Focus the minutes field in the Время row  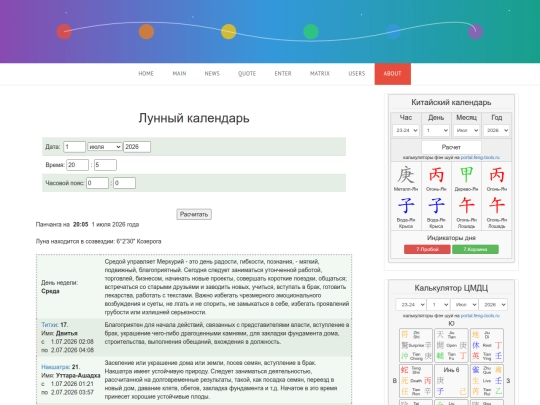click(x=105, y=165)
